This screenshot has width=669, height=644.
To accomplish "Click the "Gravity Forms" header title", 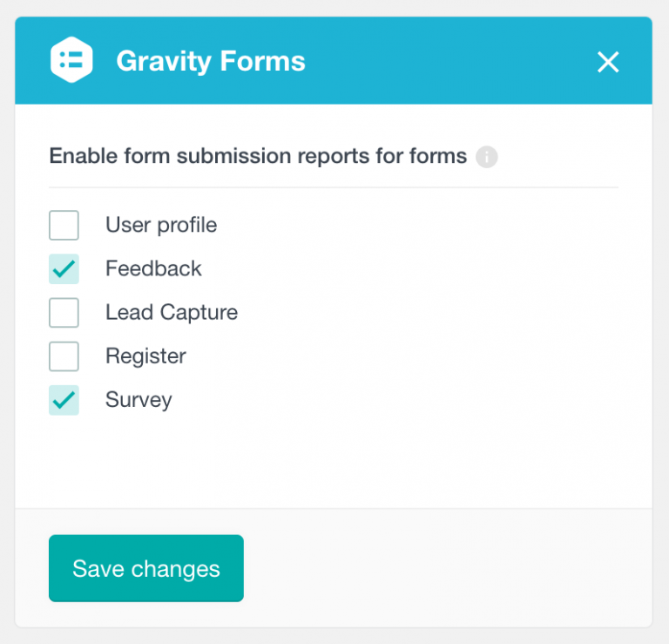I will pyautogui.click(x=211, y=62).
